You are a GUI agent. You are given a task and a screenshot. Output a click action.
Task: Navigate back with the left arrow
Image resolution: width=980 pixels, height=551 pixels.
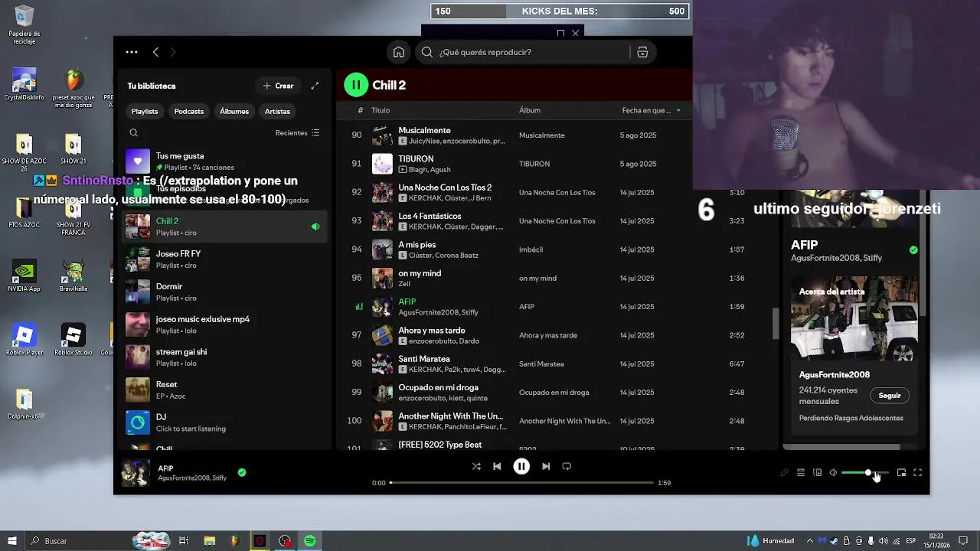coord(155,52)
